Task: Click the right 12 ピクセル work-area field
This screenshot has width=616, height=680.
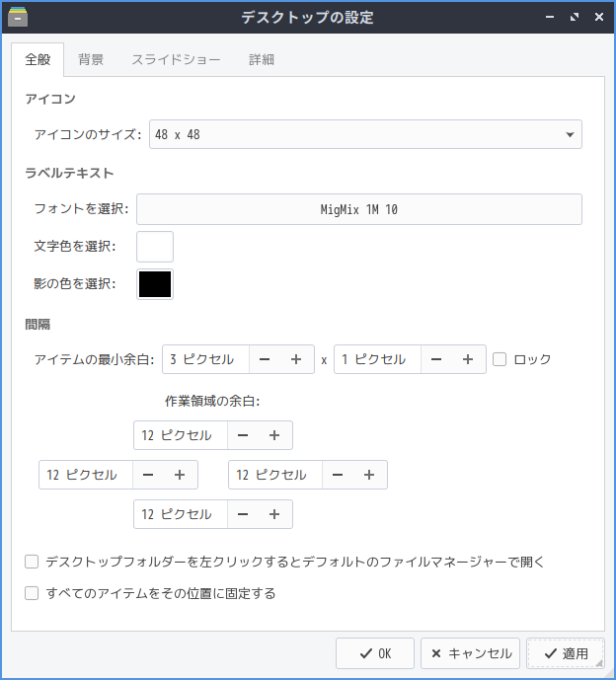Action: (x=275, y=475)
